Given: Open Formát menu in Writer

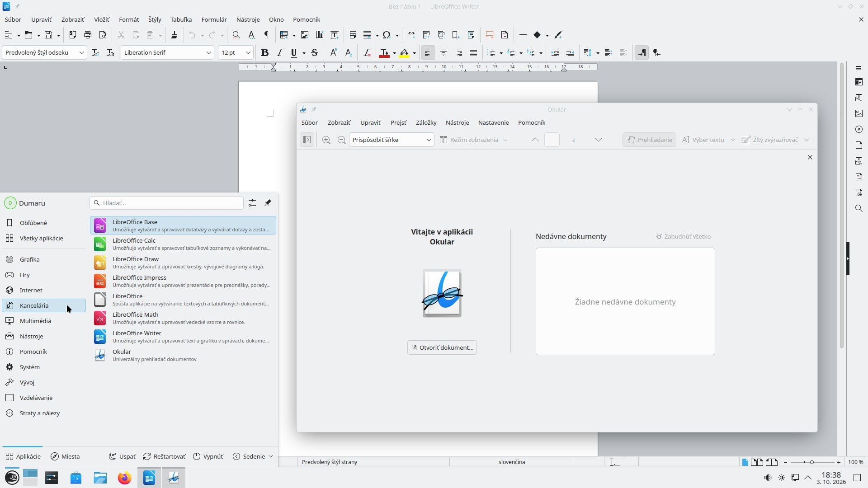Looking at the screenshot, I should [x=129, y=19].
